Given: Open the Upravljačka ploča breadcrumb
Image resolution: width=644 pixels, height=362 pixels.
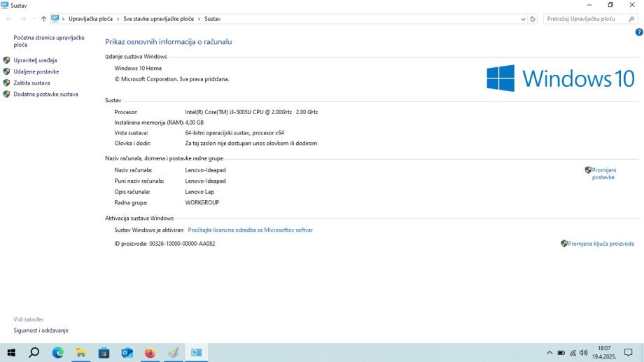Looking at the screenshot, I should (90, 19).
